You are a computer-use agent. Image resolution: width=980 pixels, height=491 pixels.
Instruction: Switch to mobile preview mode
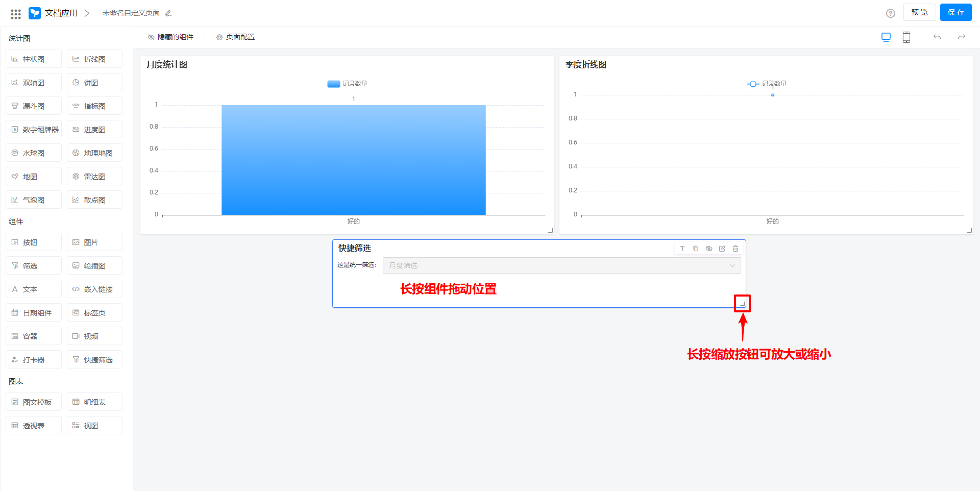coord(906,37)
